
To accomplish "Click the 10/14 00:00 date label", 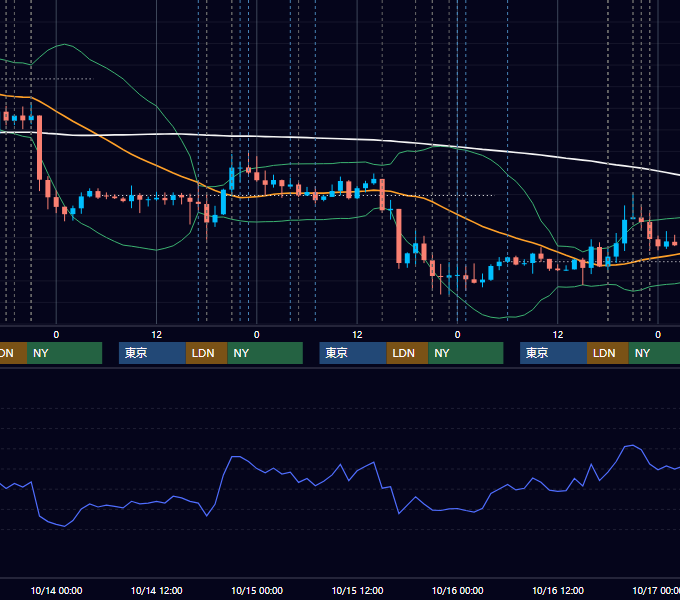I will tap(56, 590).
